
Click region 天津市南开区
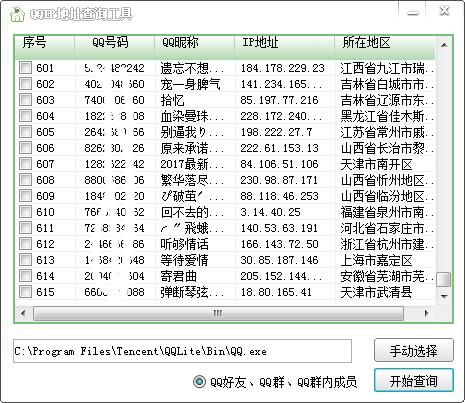[x=376, y=164]
